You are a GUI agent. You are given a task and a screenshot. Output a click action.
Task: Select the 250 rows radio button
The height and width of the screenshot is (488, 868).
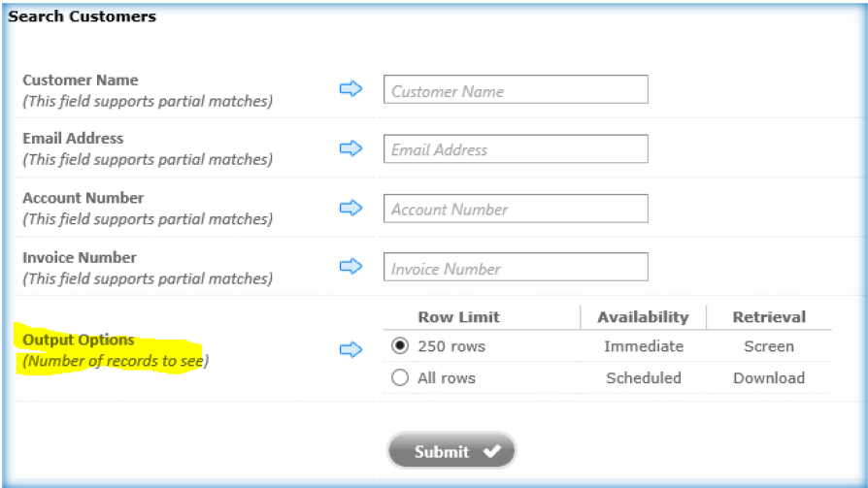point(400,346)
